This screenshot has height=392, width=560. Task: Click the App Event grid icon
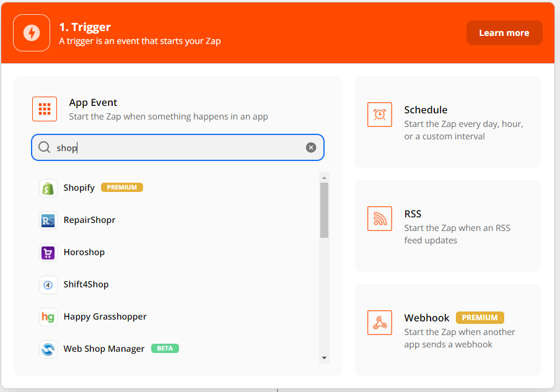(x=45, y=109)
